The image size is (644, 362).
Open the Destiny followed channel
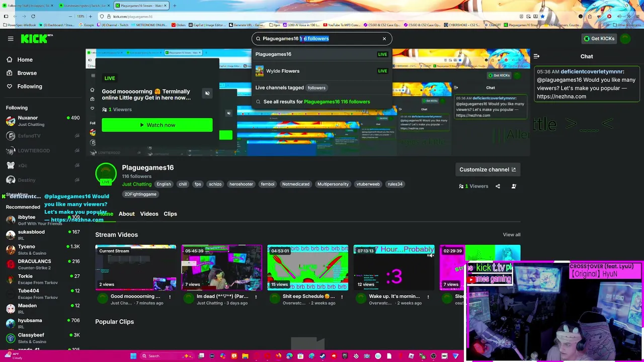pos(43,180)
